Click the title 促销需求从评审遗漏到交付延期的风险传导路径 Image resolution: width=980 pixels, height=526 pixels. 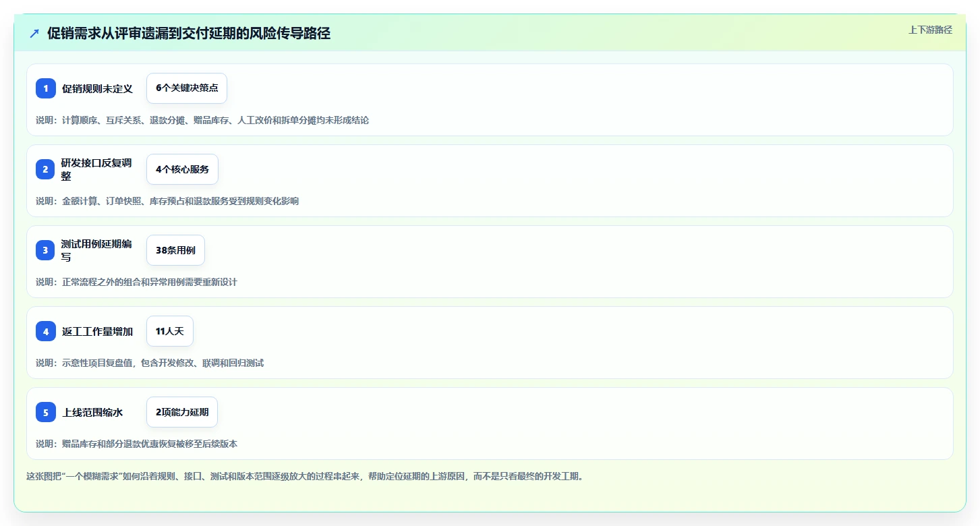click(x=189, y=33)
